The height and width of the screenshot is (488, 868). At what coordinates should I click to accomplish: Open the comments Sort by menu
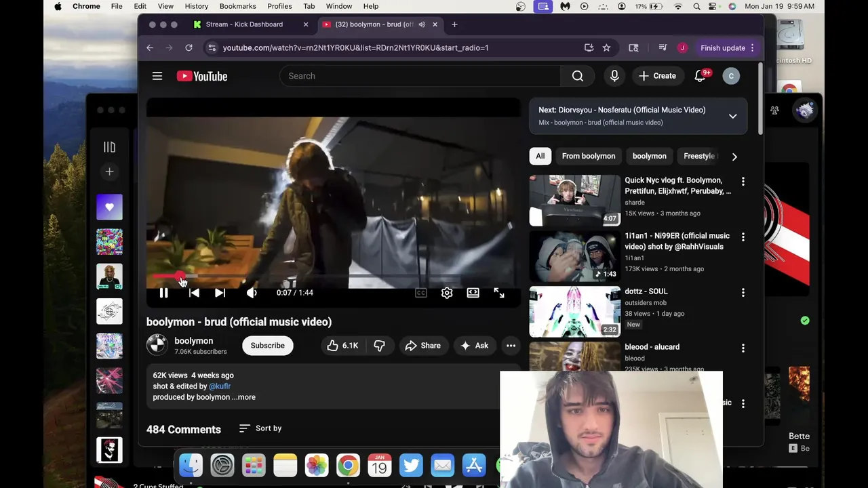coord(260,428)
